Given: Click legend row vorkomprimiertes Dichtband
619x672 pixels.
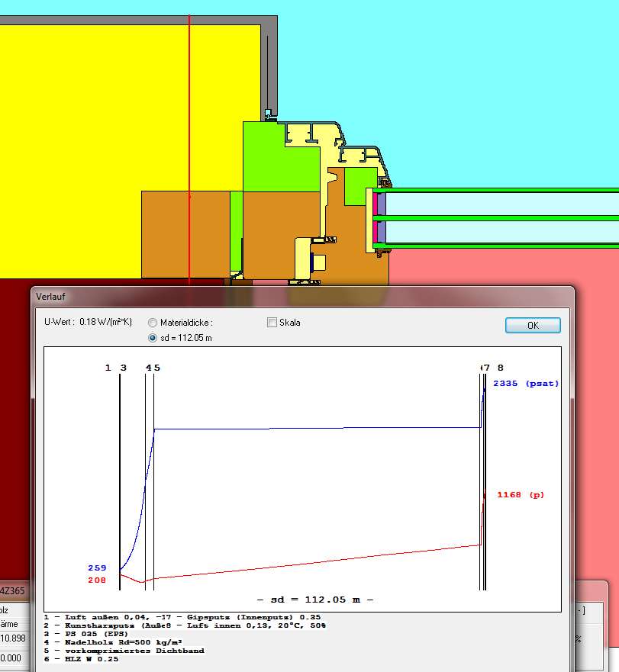Looking at the screenshot, I should (x=124, y=651).
